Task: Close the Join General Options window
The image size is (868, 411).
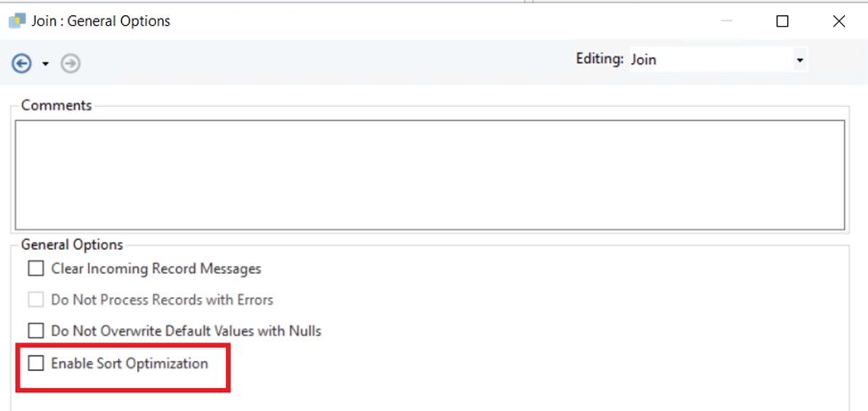Action: [x=839, y=21]
